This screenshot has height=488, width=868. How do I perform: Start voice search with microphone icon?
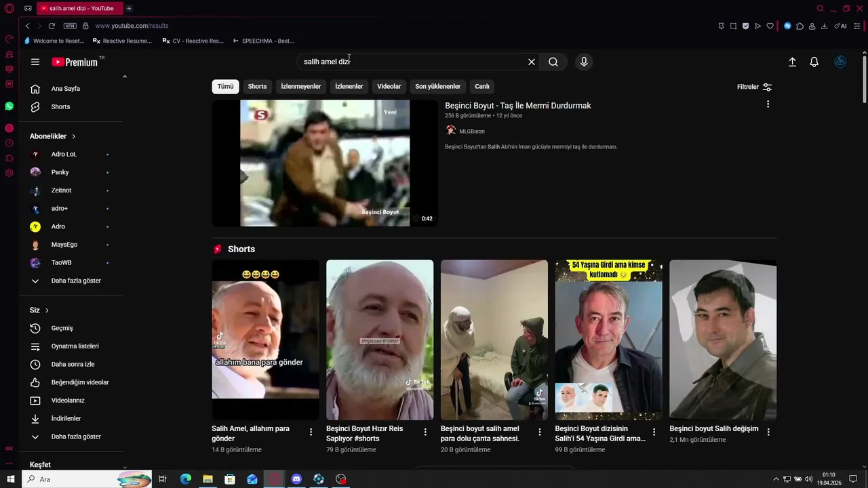584,62
